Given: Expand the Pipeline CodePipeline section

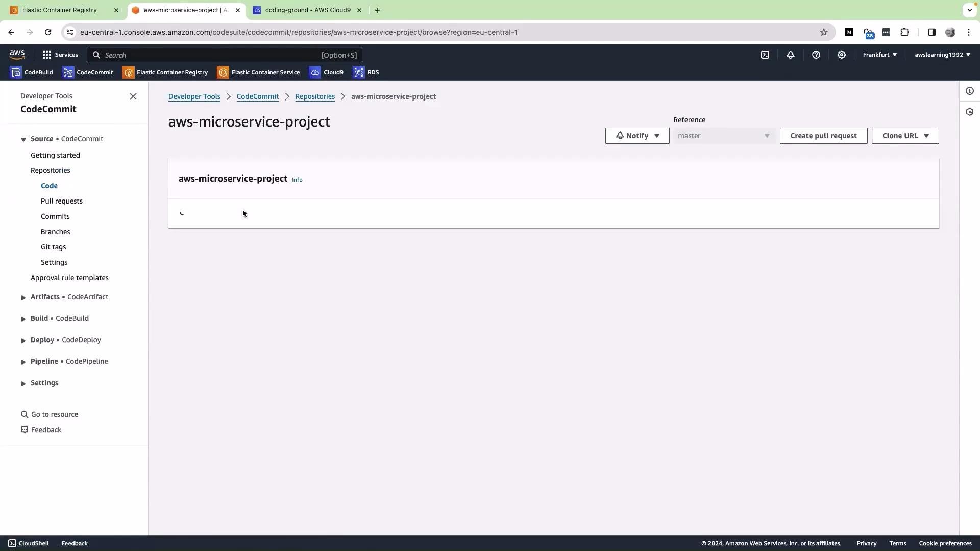Looking at the screenshot, I should click(x=23, y=362).
